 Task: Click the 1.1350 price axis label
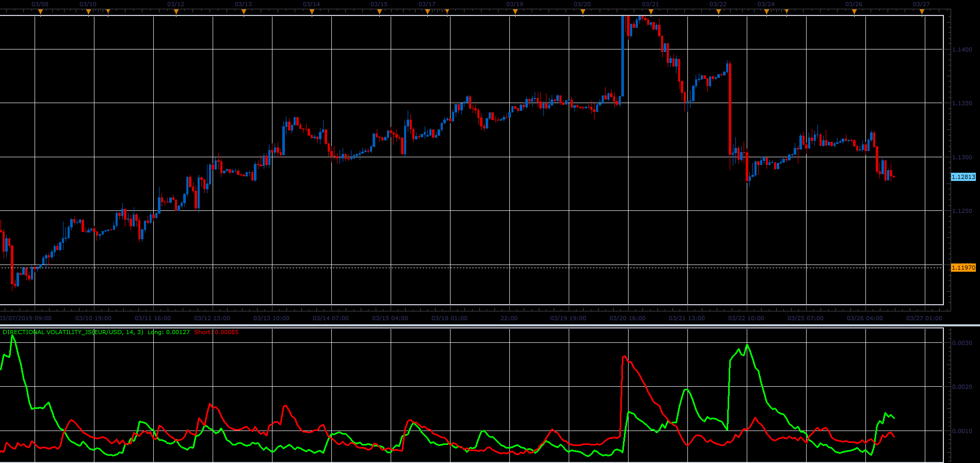962,103
